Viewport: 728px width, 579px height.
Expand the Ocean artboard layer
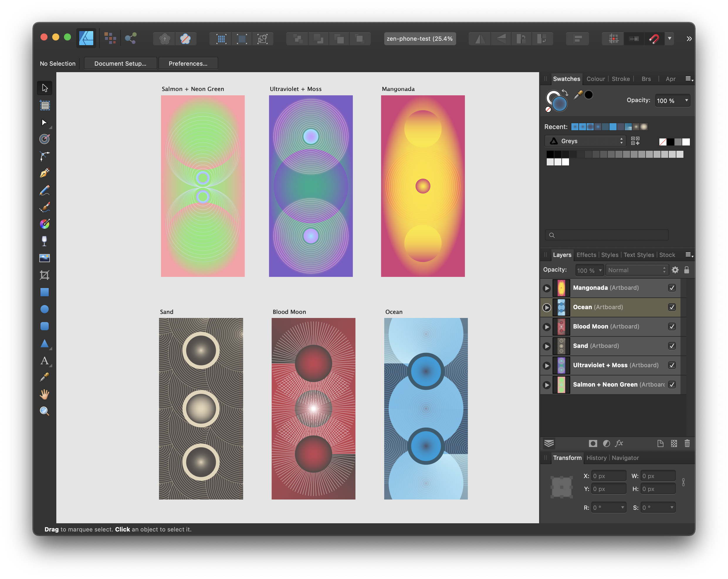(x=547, y=308)
